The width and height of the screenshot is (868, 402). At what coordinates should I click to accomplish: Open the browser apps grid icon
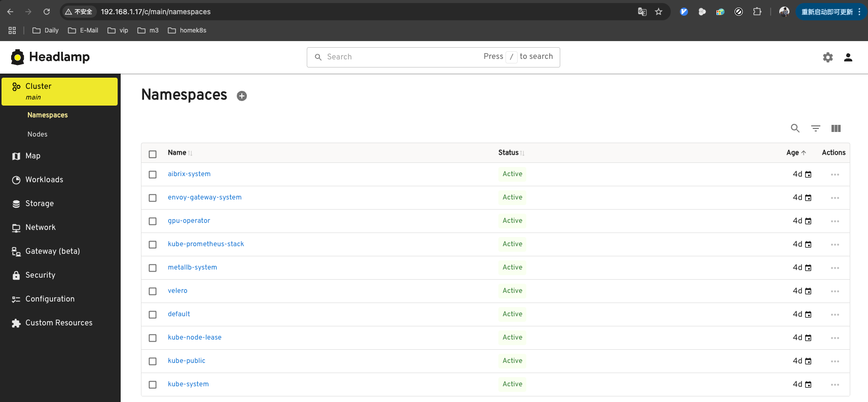12,30
